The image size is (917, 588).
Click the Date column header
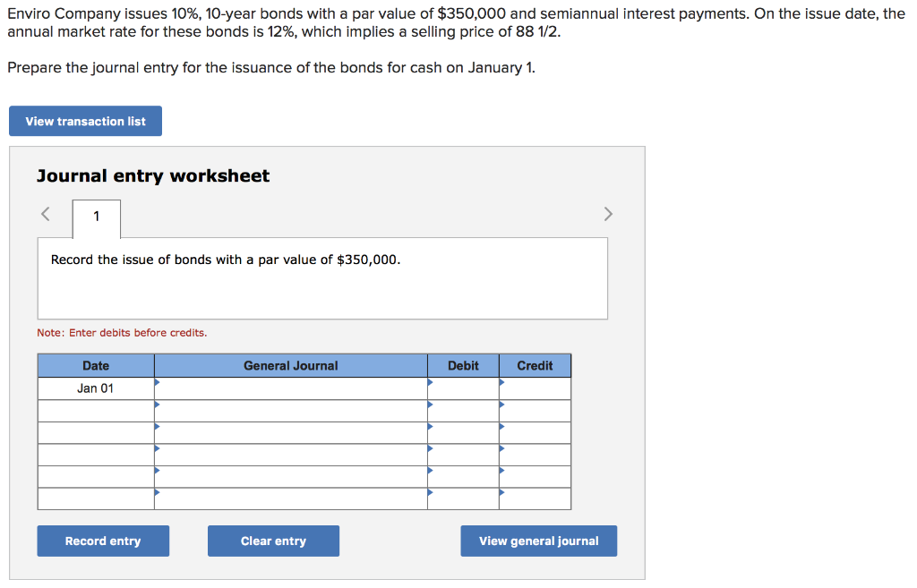[96, 366]
